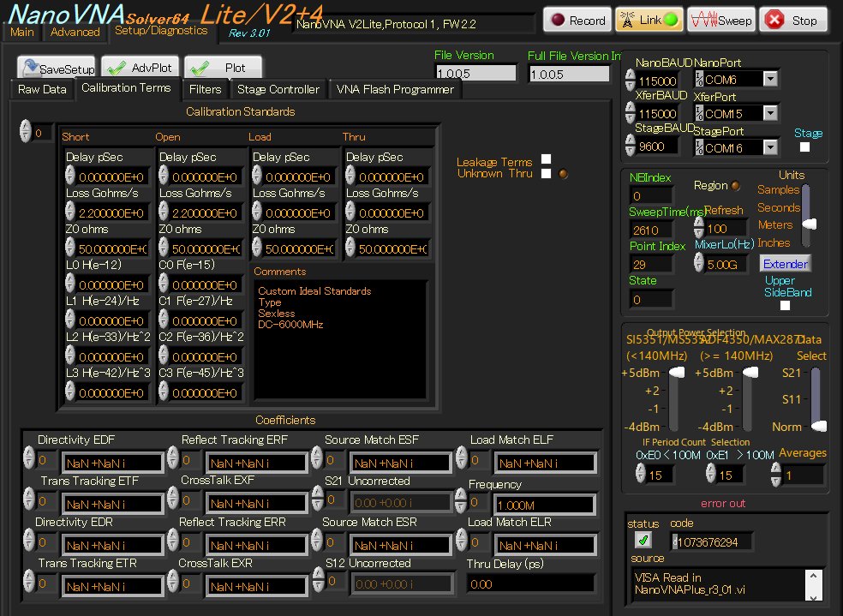The height and width of the screenshot is (616, 843).
Task: Click the SaveSetup disk icon
Action: click(30, 67)
